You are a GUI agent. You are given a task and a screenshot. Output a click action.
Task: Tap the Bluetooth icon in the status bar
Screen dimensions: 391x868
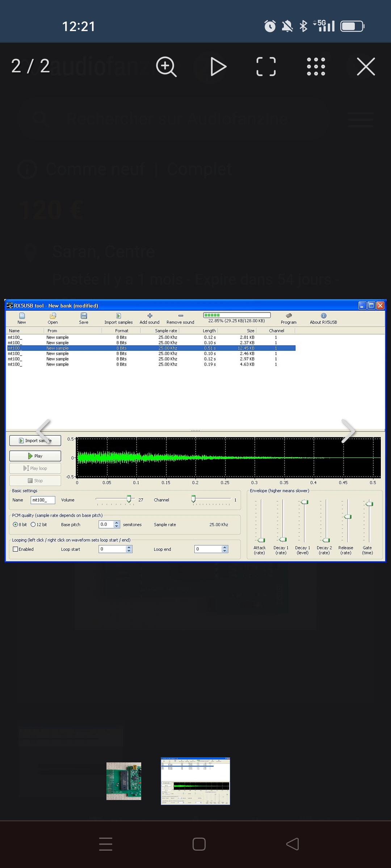303,26
